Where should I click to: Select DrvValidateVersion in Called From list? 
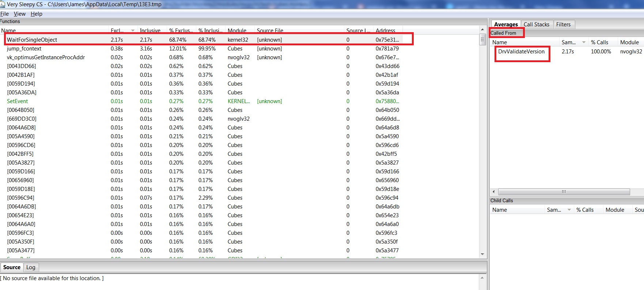tap(521, 52)
